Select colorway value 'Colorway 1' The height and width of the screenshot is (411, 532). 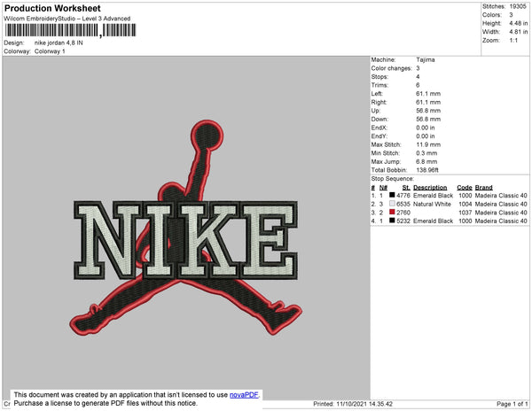click(50, 51)
